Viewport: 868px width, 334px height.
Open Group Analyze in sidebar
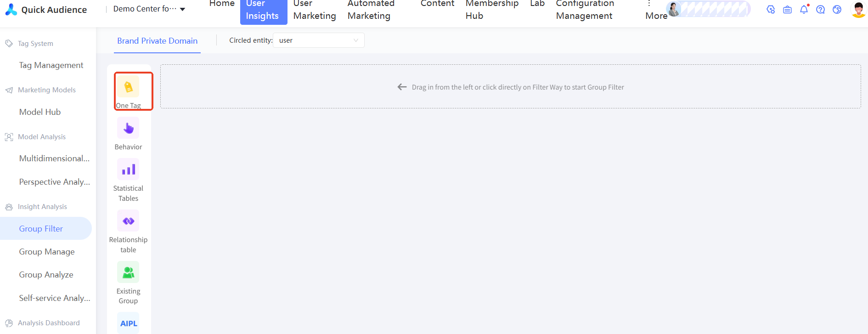point(46,275)
